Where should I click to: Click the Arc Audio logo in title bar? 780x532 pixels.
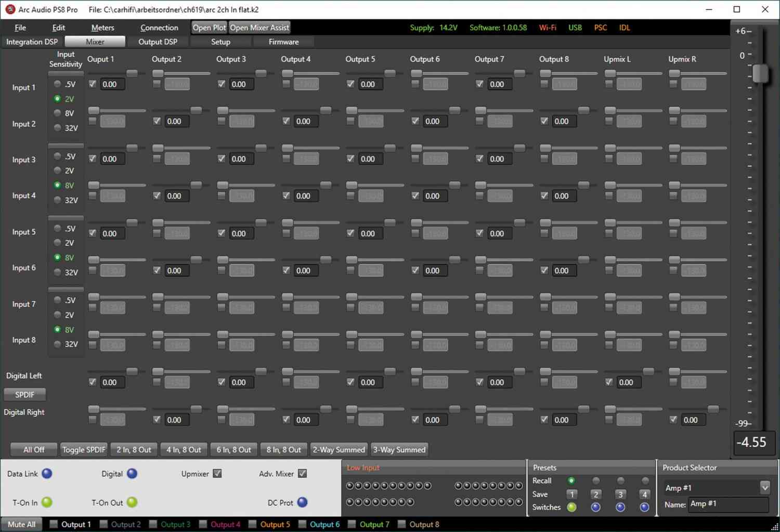pyautogui.click(x=10, y=9)
